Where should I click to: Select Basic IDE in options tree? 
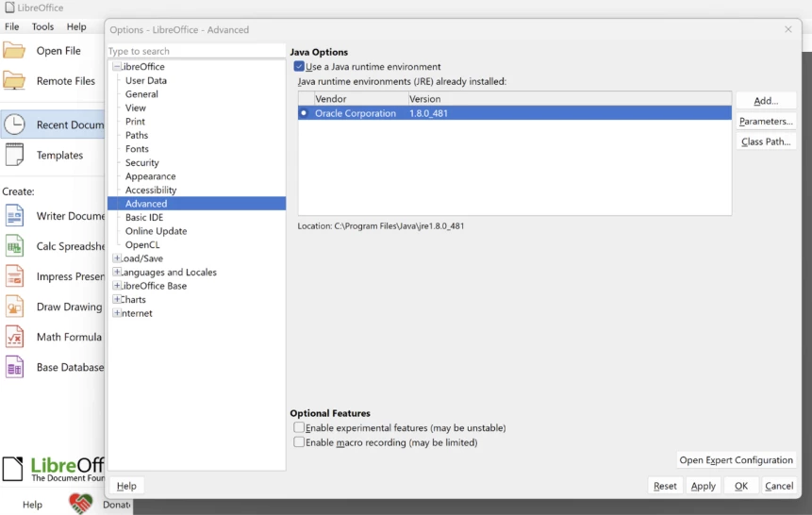[144, 217]
